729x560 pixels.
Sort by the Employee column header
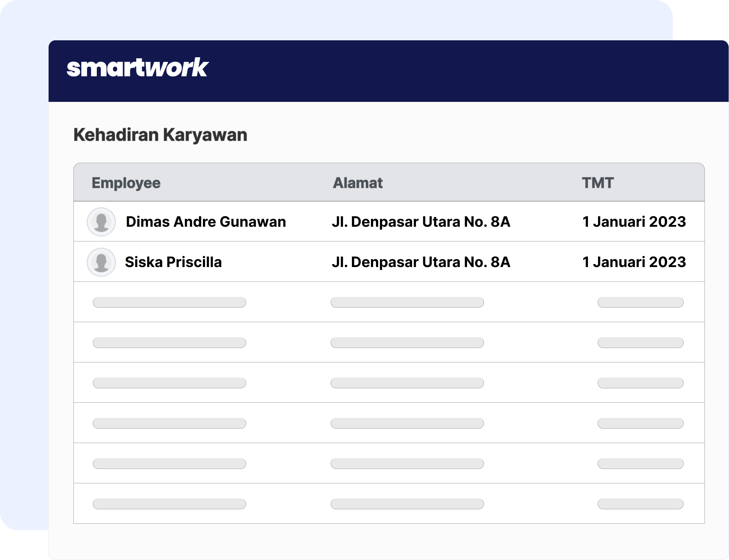[x=126, y=183]
